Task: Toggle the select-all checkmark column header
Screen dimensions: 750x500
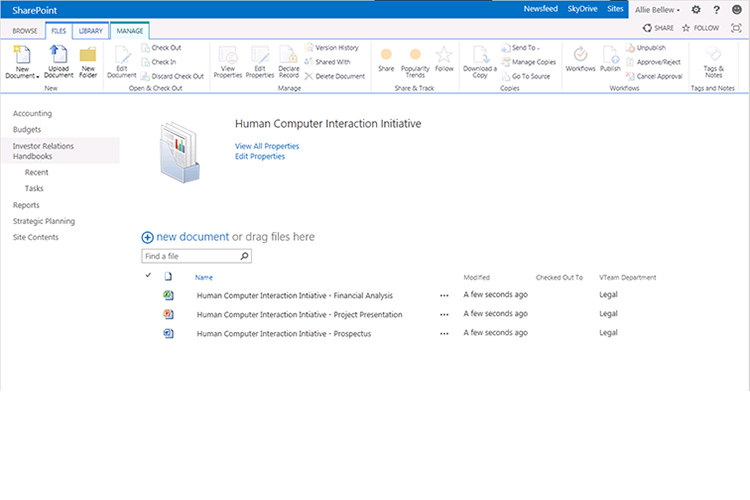Action: (x=149, y=277)
